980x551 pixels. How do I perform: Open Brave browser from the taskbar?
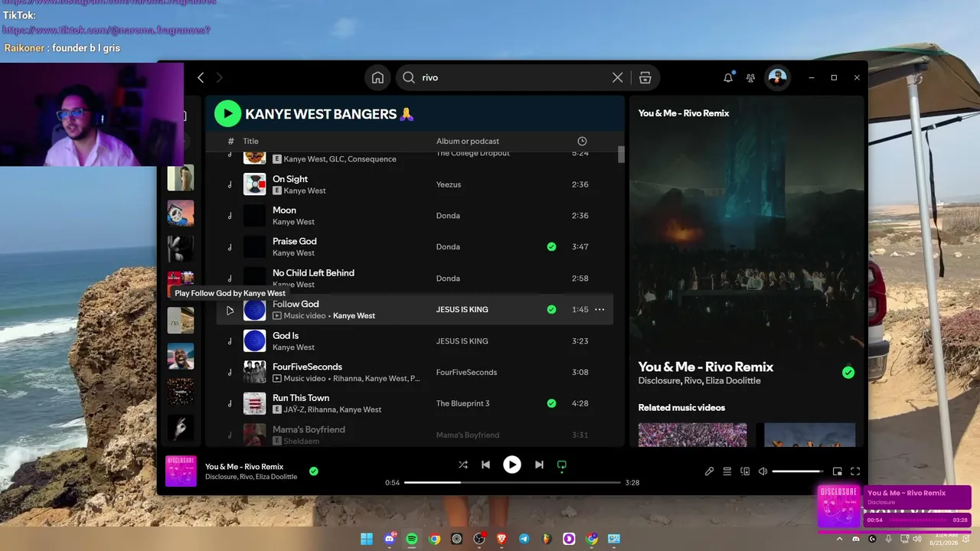[502, 539]
